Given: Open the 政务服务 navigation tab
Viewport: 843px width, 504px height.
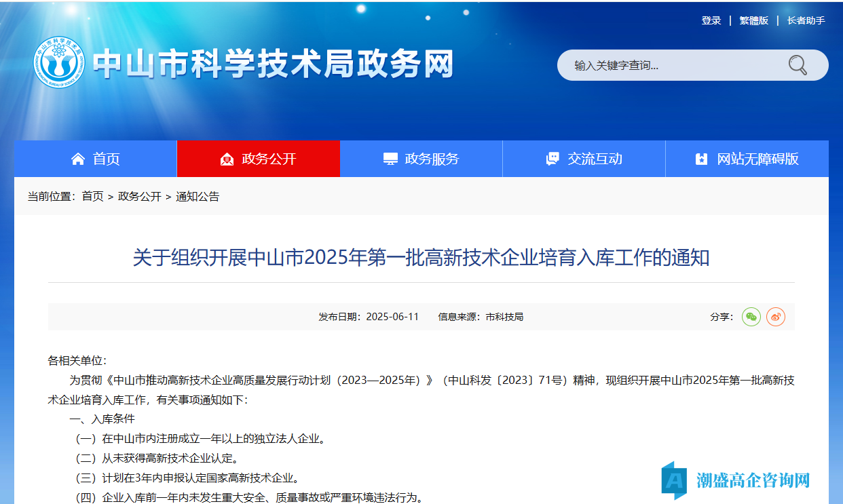Looking at the screenshot, I should click(x=421, y=159).
